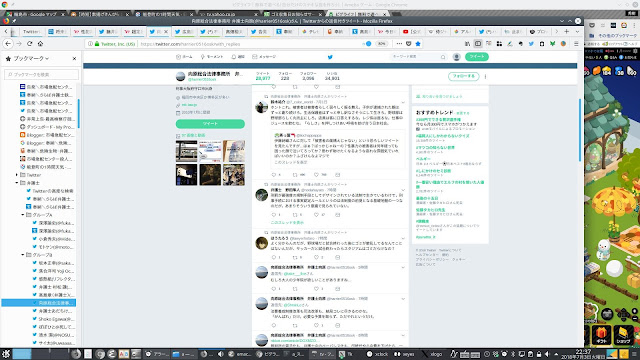Open the profile avatar menu on Twitter

(457, 57)
